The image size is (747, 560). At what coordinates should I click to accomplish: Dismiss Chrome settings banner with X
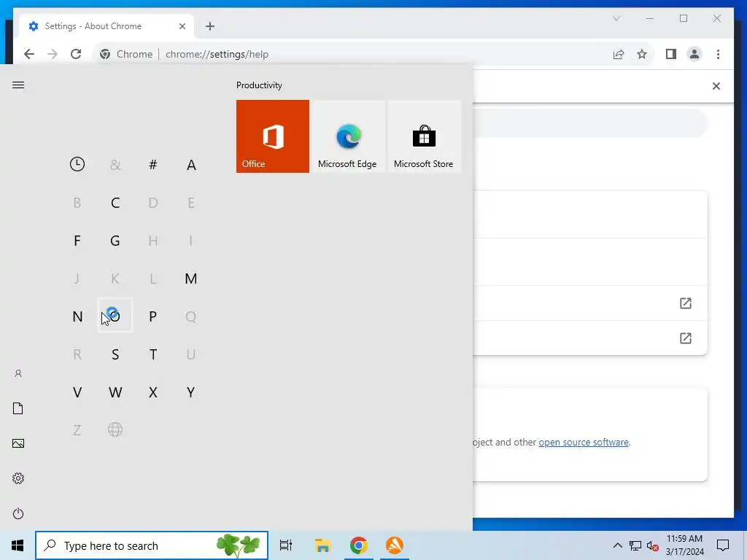[716, 86]
